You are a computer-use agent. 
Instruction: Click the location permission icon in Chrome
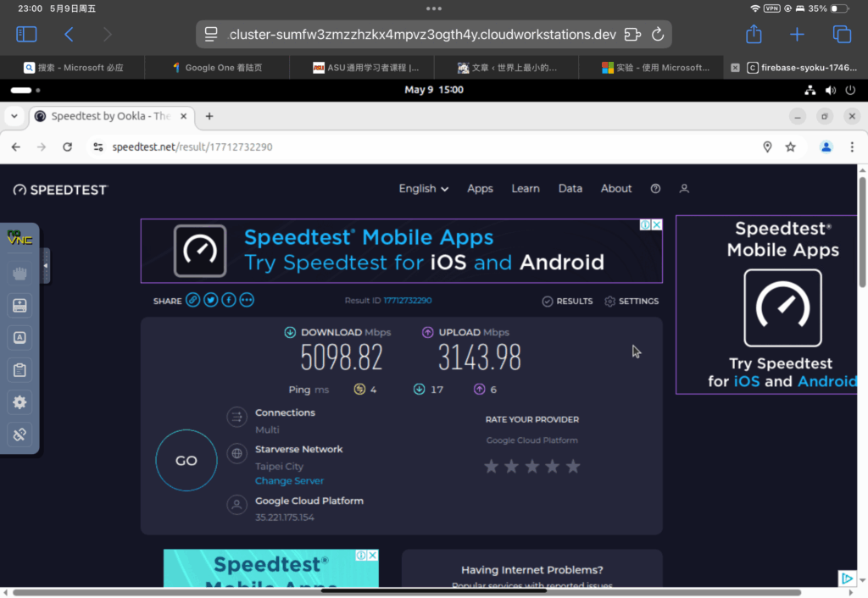[767, 147]
